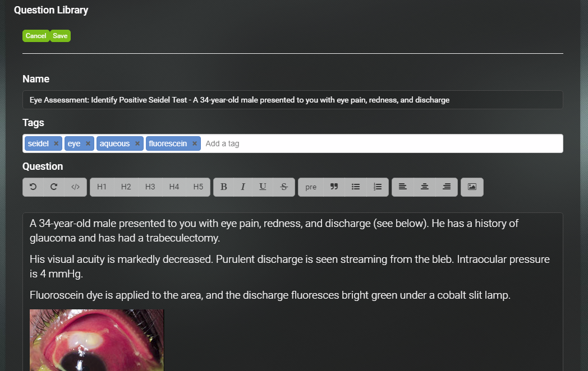Click the Cancel button
The image size is (588, 371).
click(36, 36)
